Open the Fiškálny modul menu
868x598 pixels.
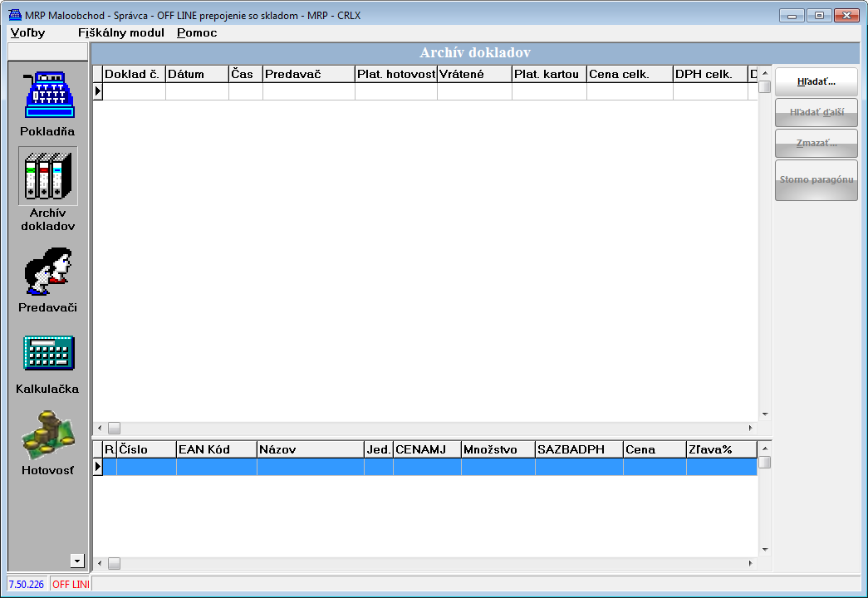pos(120,33)
